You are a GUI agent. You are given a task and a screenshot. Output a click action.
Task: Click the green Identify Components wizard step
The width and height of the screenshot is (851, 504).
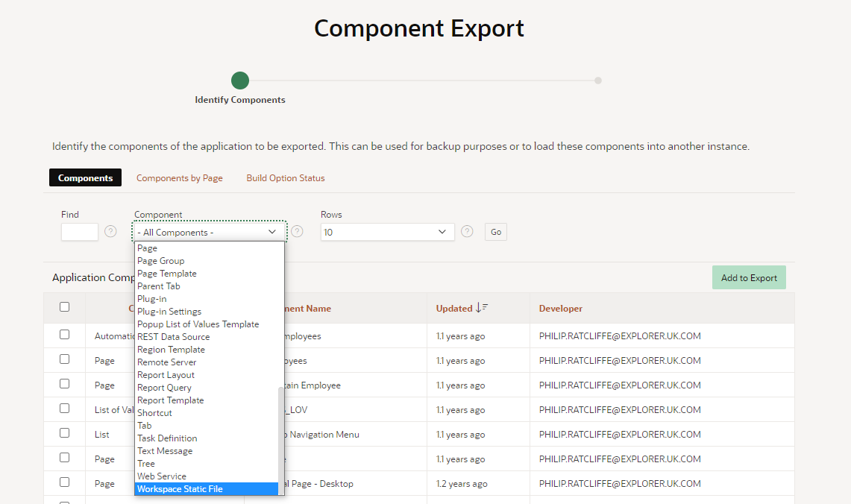(240, 81)
